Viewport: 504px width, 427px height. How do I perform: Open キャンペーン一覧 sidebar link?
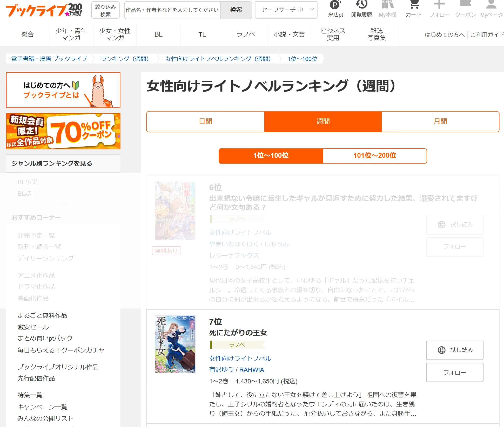[42, 407]
